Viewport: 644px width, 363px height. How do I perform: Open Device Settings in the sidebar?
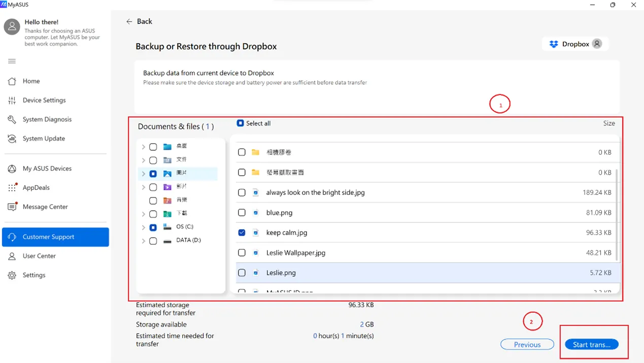pyautogui.click(x=45, y=100)
